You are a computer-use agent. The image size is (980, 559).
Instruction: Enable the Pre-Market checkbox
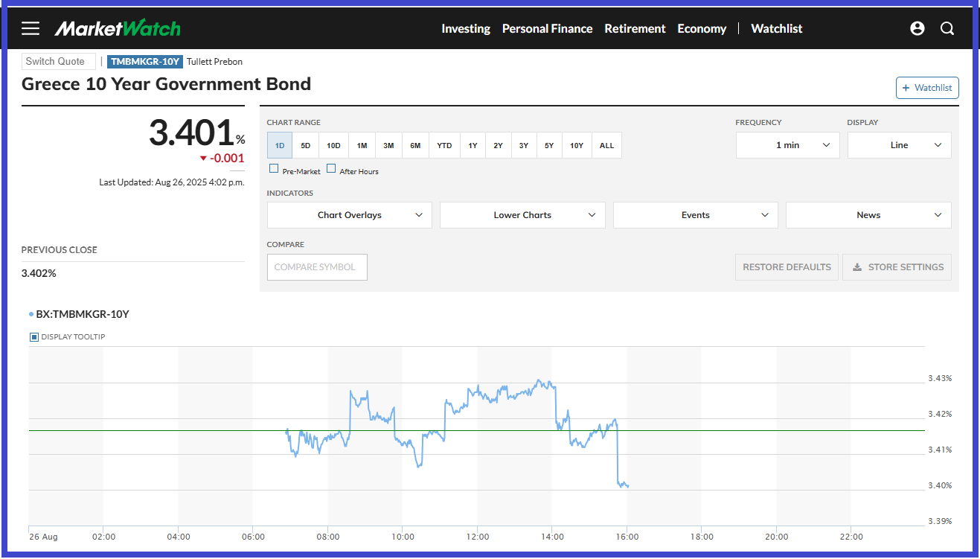274,169
